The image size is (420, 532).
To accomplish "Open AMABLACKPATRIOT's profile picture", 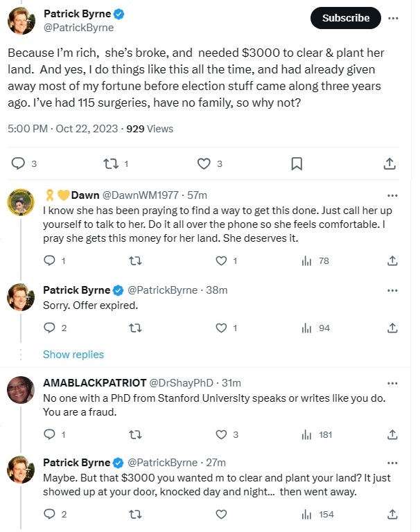I will 21,389.
